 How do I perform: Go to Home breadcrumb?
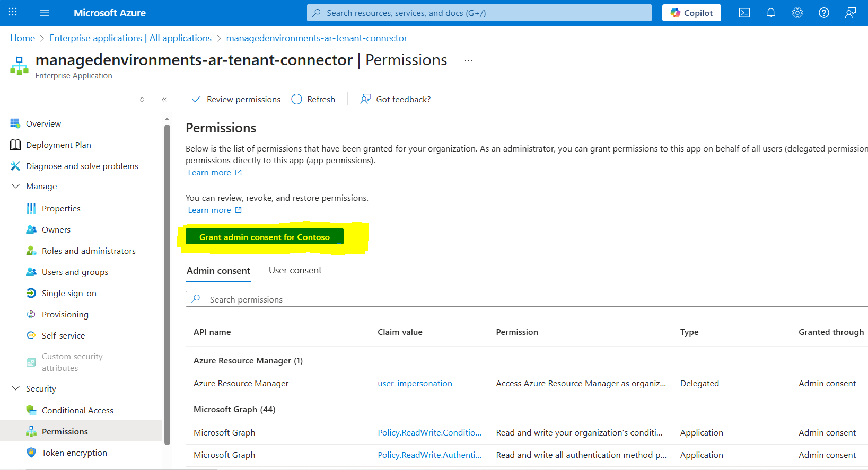tap(22, 38)
